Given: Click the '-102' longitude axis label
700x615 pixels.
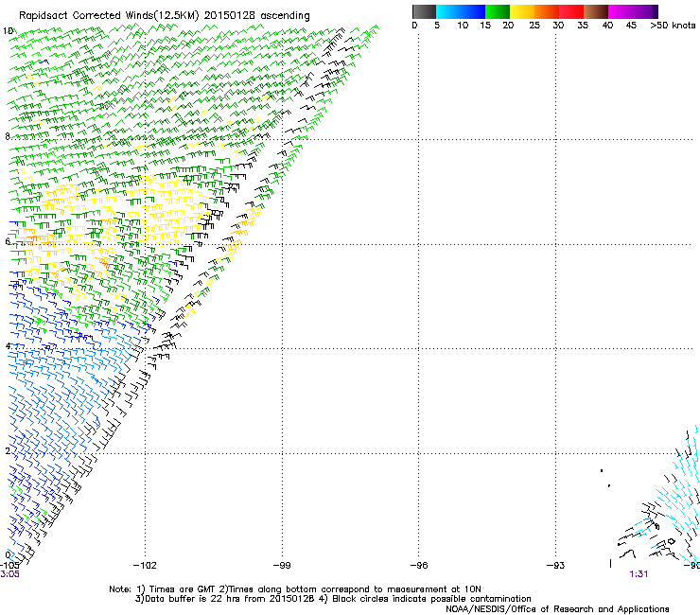Looking at the screenshot, I should [x=145, y=566].
